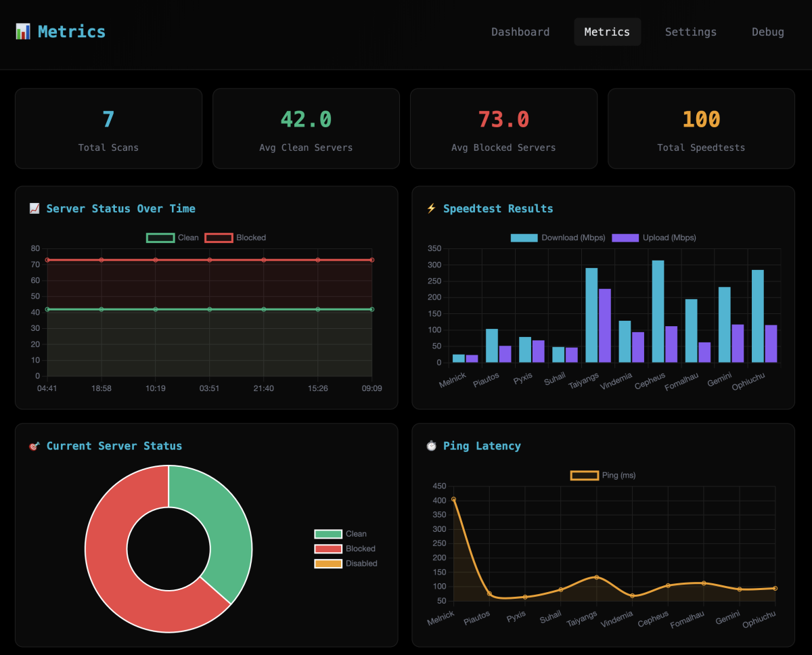Click the Total Speedtests stat card
The height and width of the screenshot is (655, 812).
click(x=701, y=129)
